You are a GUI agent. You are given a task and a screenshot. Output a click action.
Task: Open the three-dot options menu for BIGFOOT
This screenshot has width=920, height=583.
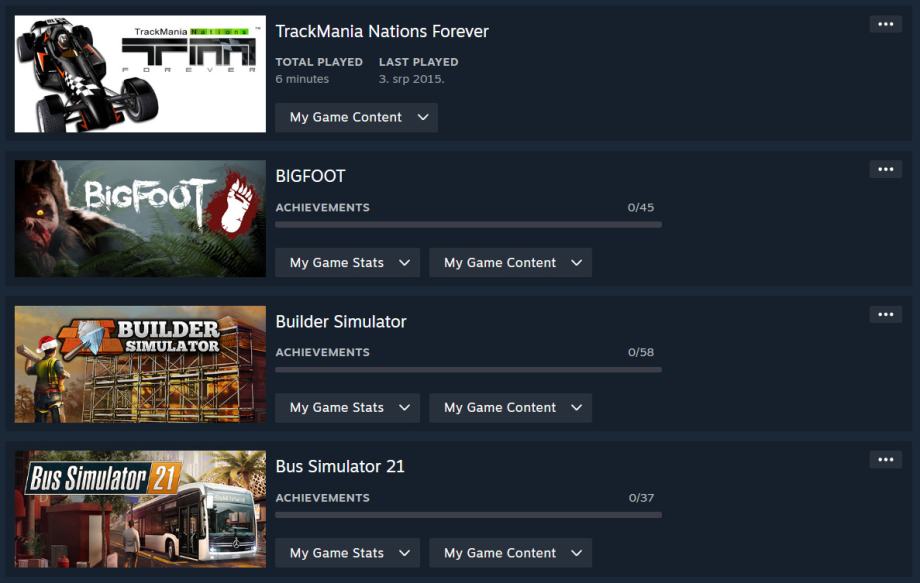[x=885, y=170]
